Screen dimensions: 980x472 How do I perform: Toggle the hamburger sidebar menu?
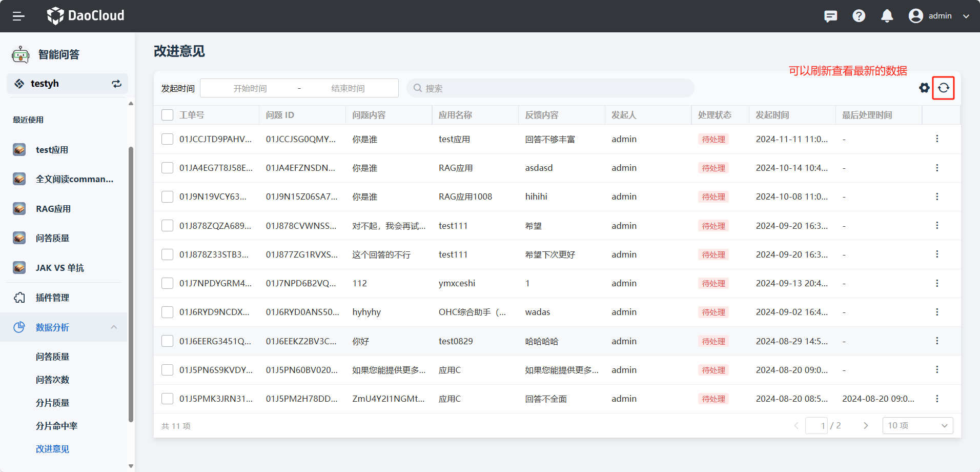[18, 16]
